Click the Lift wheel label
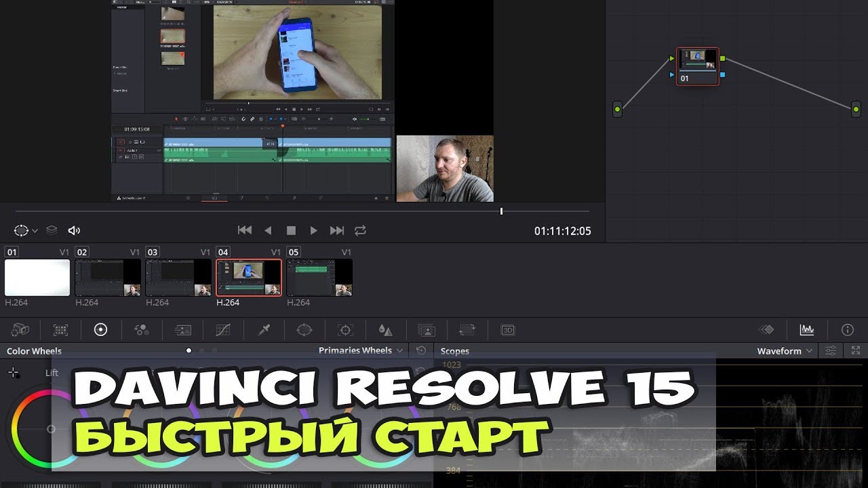The width and height of the screenshot is (868, 488). coord(52,373)
